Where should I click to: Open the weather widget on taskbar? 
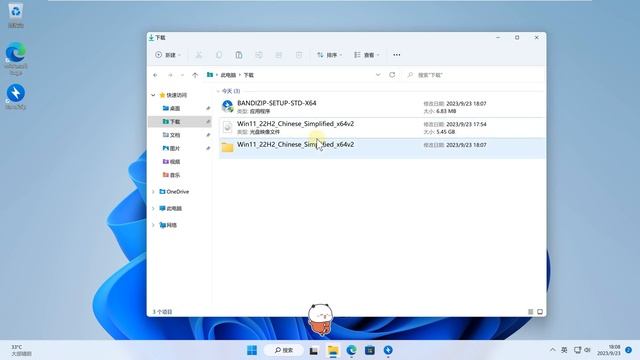(x=20, y=350)
